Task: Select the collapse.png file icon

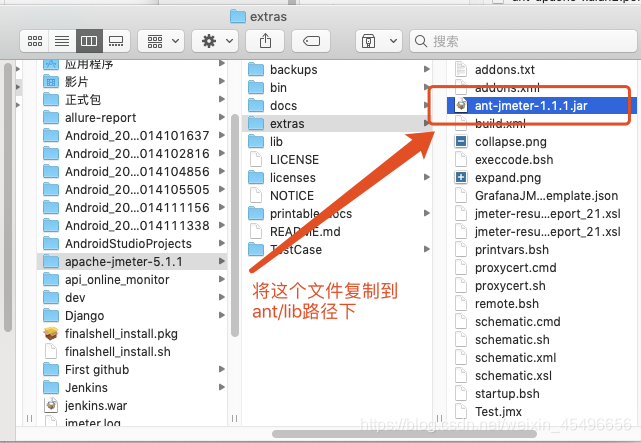Action: [x=461, y=141]
